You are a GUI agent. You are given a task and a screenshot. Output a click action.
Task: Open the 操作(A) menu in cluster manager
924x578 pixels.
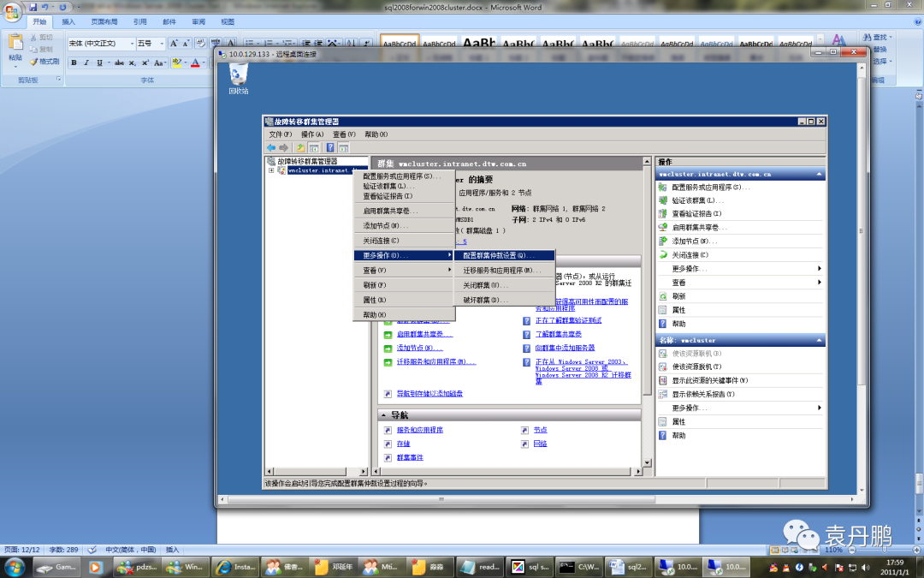[x=312, y=134]
